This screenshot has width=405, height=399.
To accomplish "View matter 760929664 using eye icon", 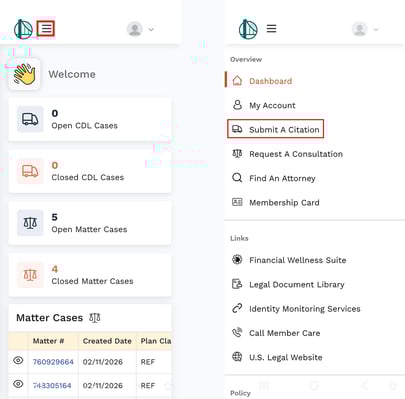I will coord(18,360).
